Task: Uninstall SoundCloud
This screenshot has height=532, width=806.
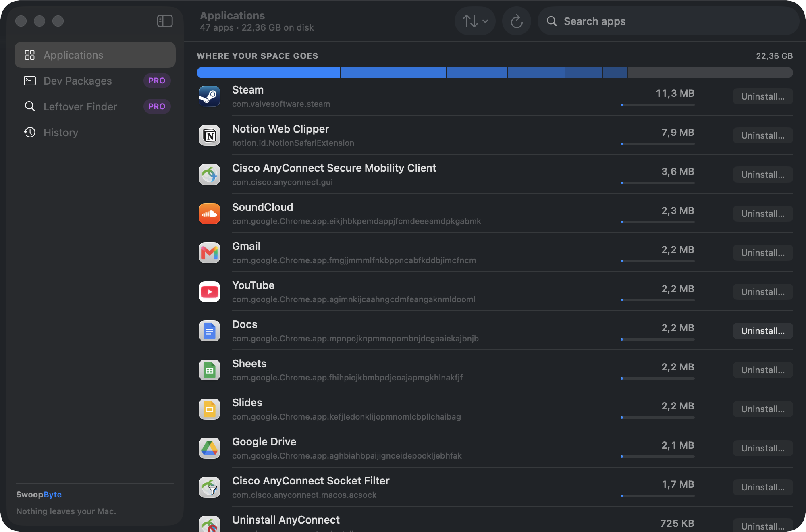Action: point(763,214)
